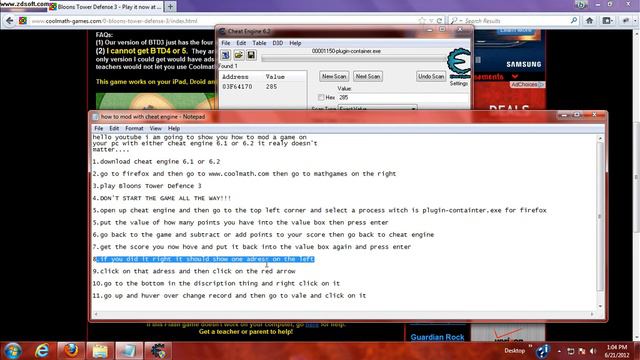
Task: Open the process list in Cheat Engine
Action: pos(226,55)
